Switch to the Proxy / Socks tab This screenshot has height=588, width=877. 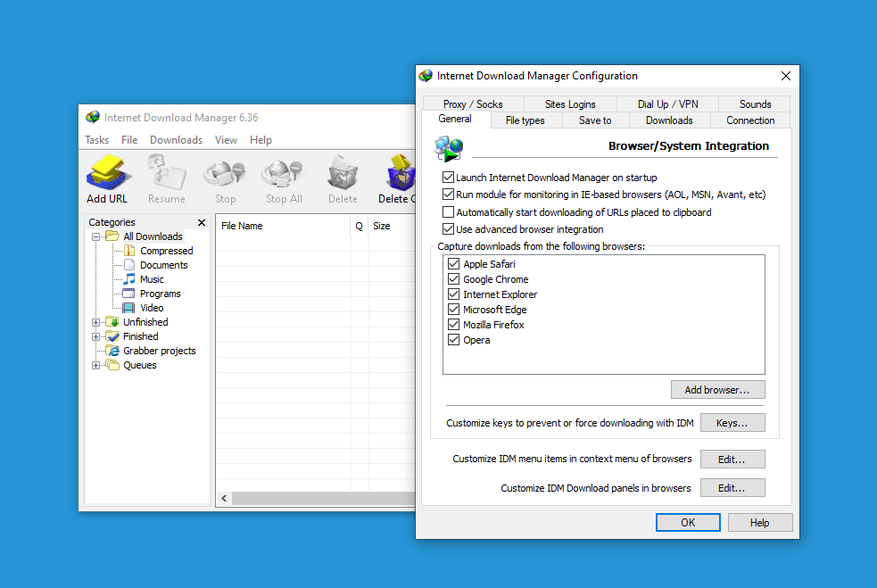click(473, 104)
